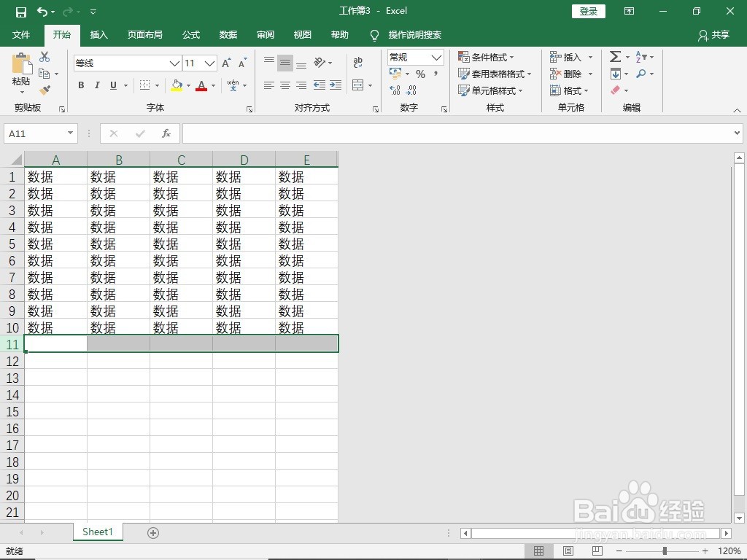Toggle merge and center 合并后居中
The height and width of the screenshot is (560, 747).
point(359,85)
